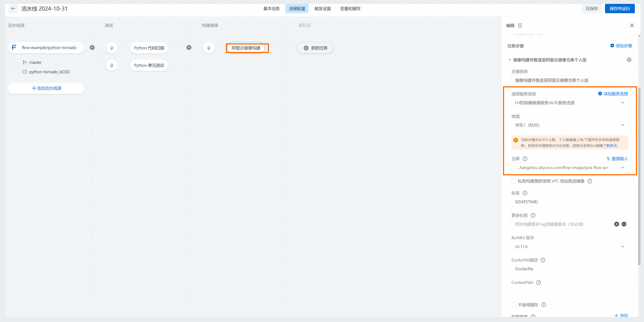This screenshot has width=644, height=322.
Task: Click 添加 link beside 构建参数
Action: pos(621,315)
